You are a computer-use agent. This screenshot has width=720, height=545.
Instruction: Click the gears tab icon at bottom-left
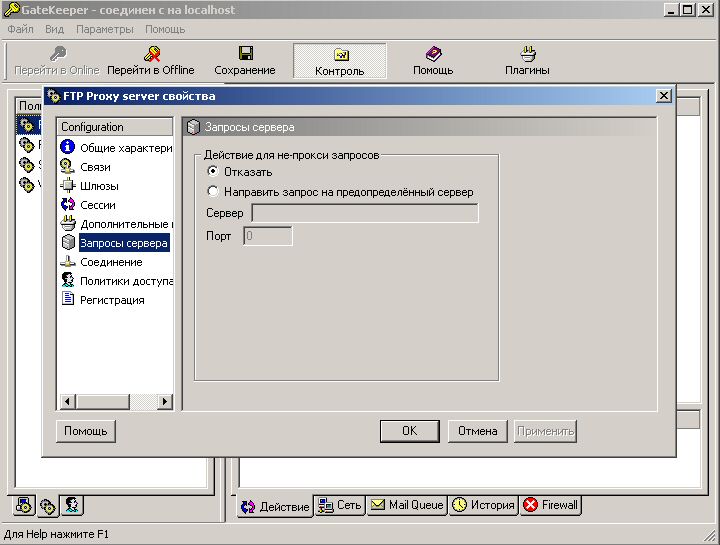(x=48, y=506)
